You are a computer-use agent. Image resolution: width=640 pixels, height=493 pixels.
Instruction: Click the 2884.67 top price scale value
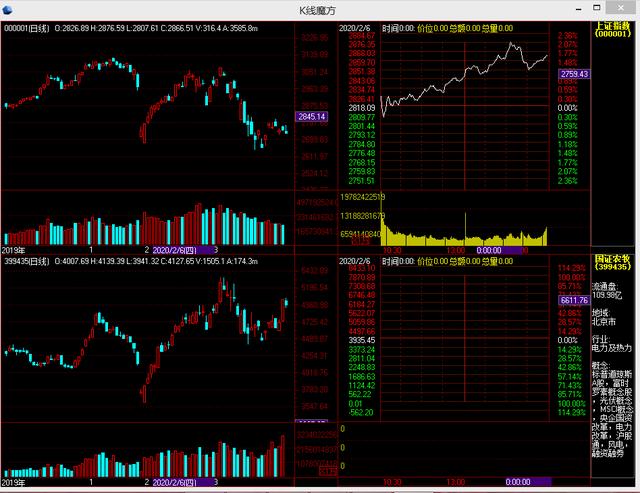[362, 36]
